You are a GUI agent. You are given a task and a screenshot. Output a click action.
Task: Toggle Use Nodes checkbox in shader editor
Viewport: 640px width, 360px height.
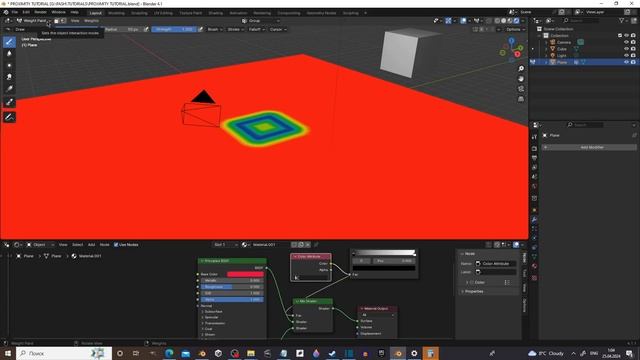[116, 244]
